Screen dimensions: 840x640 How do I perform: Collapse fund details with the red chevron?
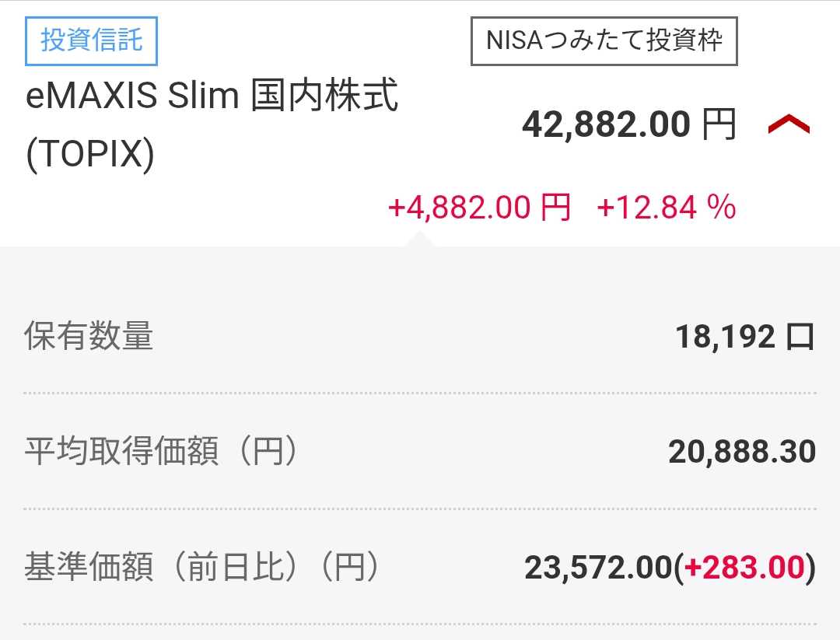click(x=789, y=124)
